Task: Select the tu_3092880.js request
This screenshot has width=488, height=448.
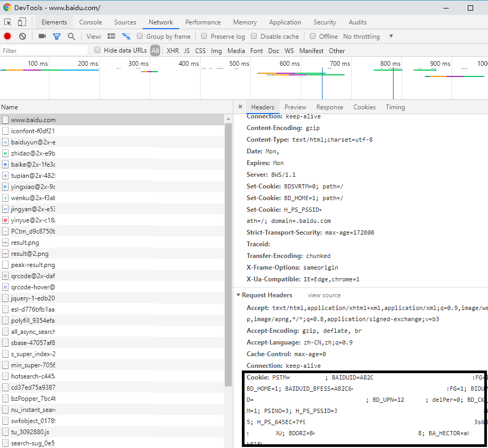Action: click(112, 432)
